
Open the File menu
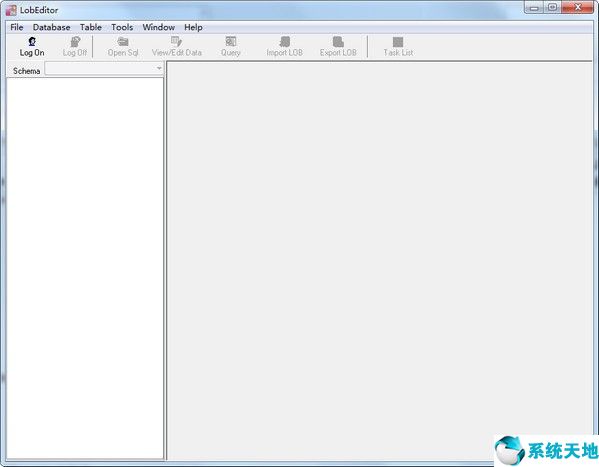17,27
